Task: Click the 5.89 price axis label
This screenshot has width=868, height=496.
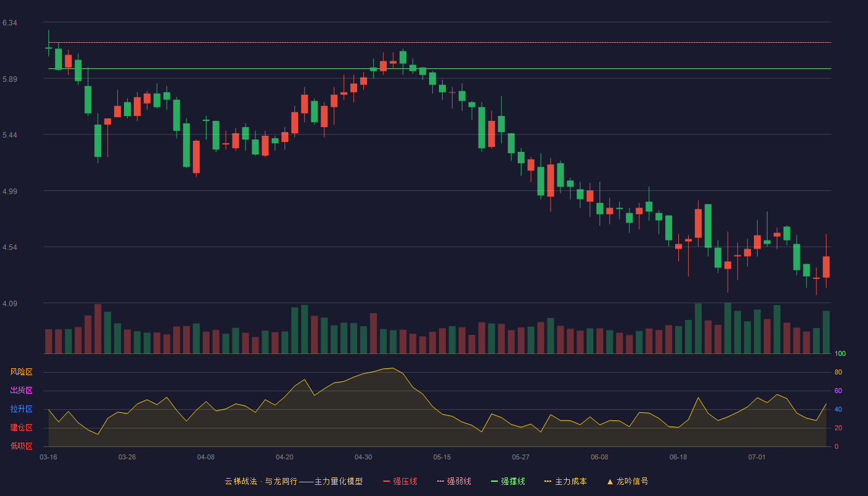Action: click(x=10, y=79)
